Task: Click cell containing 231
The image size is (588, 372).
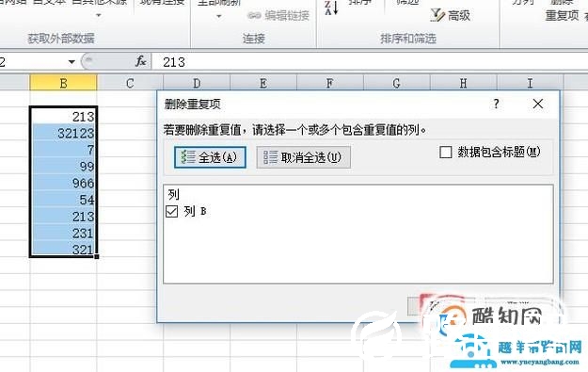Action: tap(63, 233)
